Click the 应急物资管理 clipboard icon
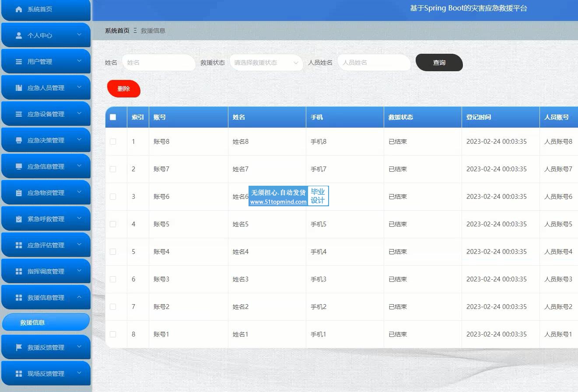This screenshot has width=578, height=392. [19, 193]
